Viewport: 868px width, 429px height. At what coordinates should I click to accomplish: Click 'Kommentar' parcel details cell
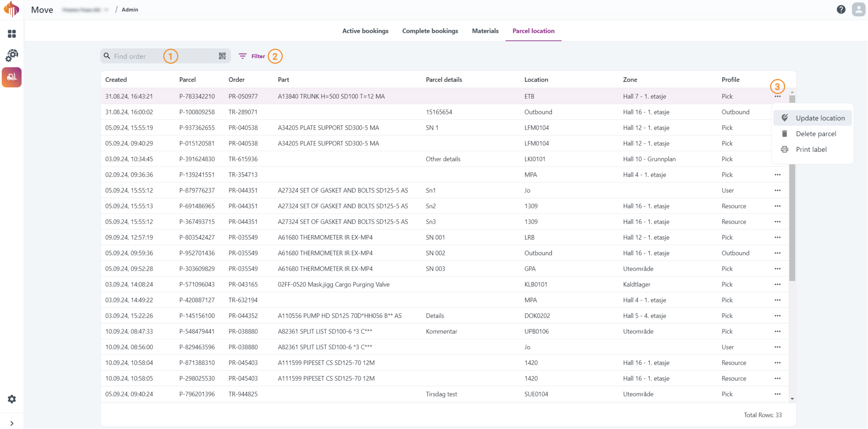click(x=442, y=331)
